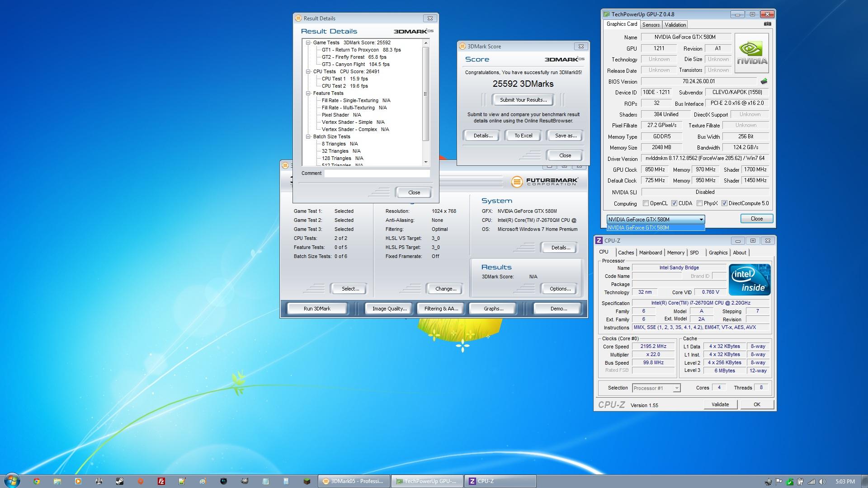868x488 pixels.
Task: Click the power plug battery tray icon
Action: click(801, 482)
